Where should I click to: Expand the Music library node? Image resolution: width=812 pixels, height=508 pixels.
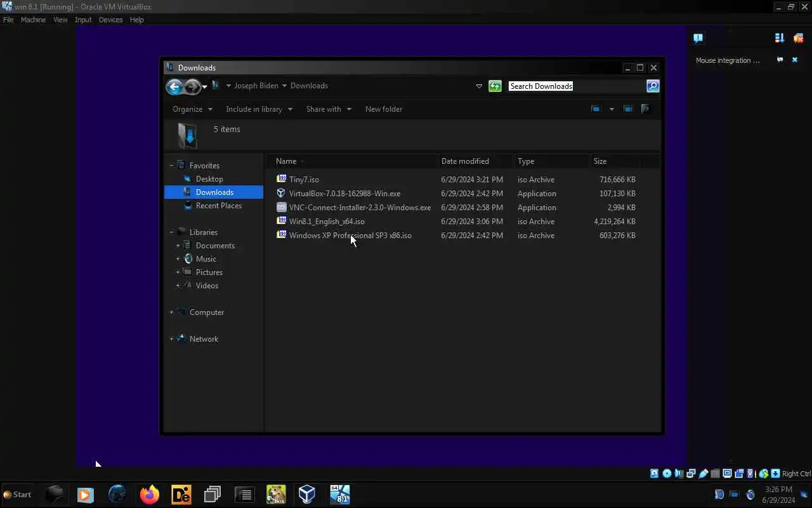click(178, 259)
